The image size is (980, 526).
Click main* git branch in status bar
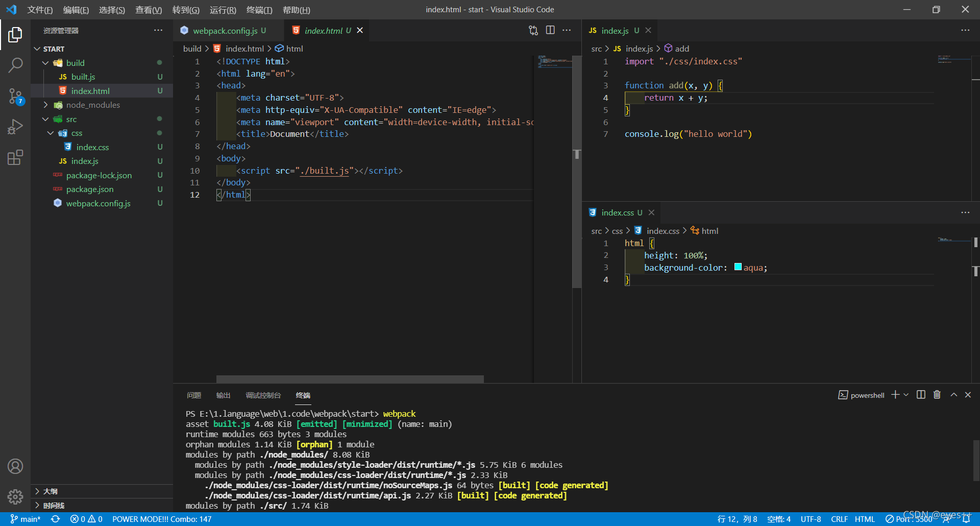25,519
